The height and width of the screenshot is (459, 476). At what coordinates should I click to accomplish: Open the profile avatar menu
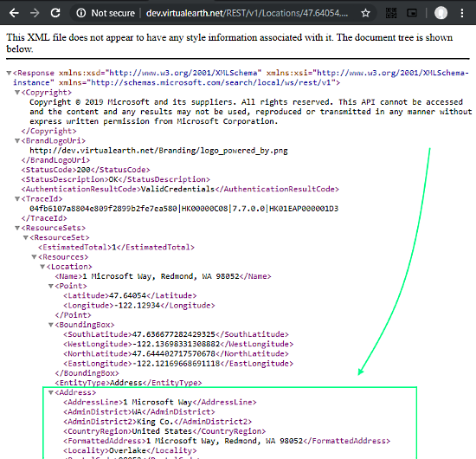(441, 13)
